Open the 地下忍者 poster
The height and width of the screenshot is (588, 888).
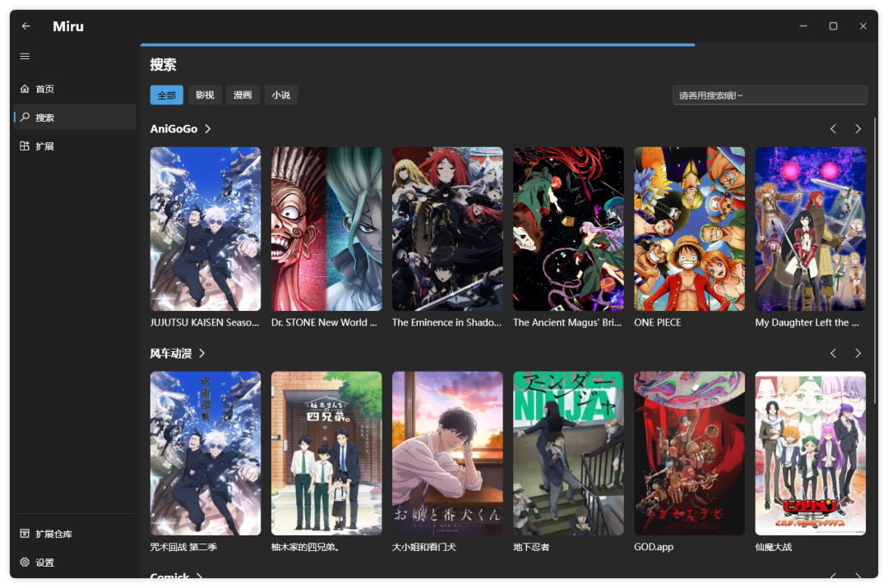(569, 453)
